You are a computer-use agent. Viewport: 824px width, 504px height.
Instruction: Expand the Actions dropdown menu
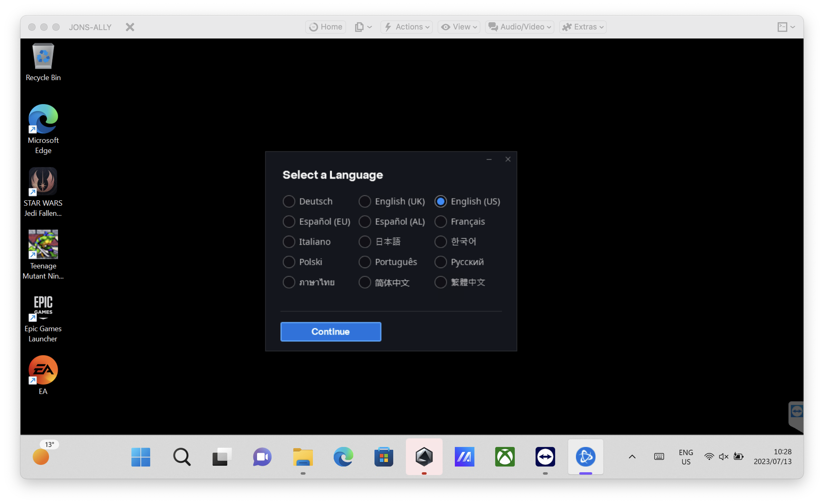[x=407, y=27]
